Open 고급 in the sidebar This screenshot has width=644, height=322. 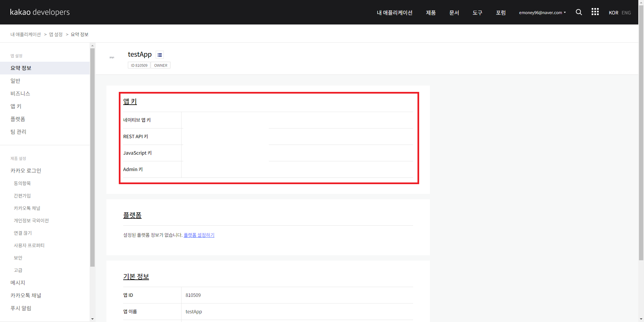(x=18, y=270)
